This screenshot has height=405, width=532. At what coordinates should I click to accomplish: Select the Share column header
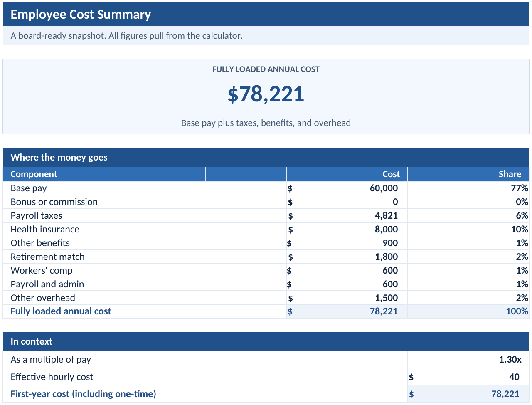[x=468, y=174]
